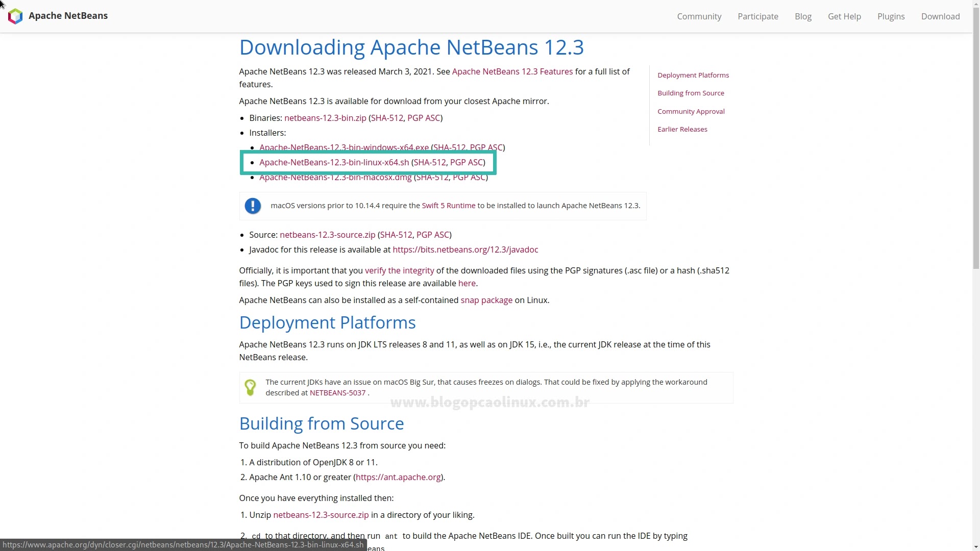The image size is (980, 551).
Task: Open PGP ASC link for source zip
Action: click(432, 235)
